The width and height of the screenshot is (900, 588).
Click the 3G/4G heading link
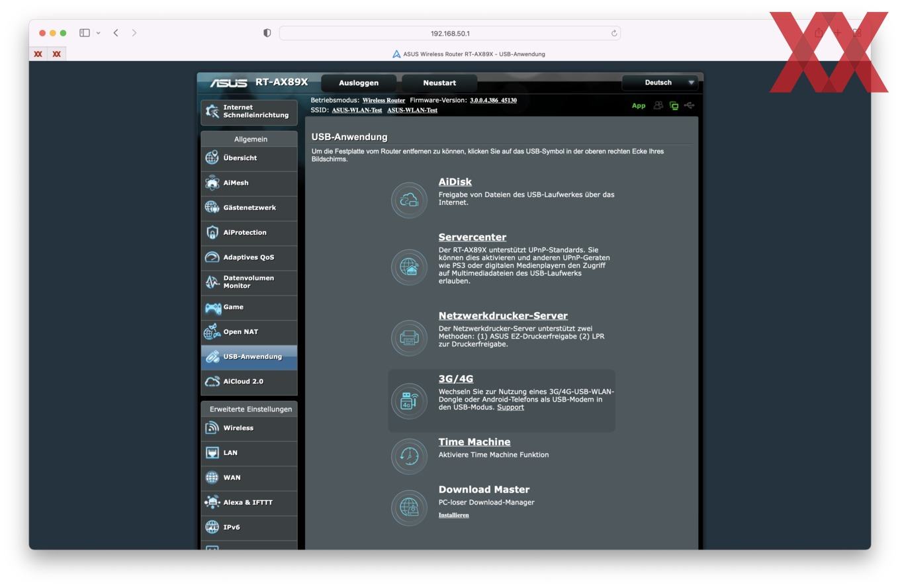coord(456,379)
